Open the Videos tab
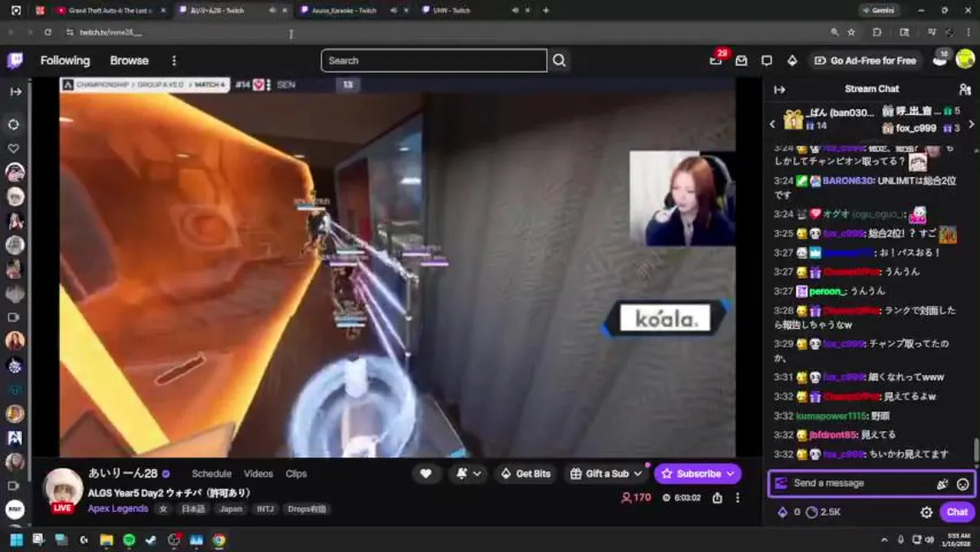Viewport: 980px width, 552px height. coord(258,474)
